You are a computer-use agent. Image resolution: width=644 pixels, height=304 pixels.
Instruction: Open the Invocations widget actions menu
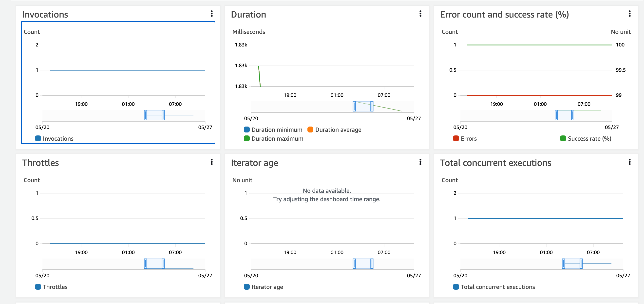point(211,14)
